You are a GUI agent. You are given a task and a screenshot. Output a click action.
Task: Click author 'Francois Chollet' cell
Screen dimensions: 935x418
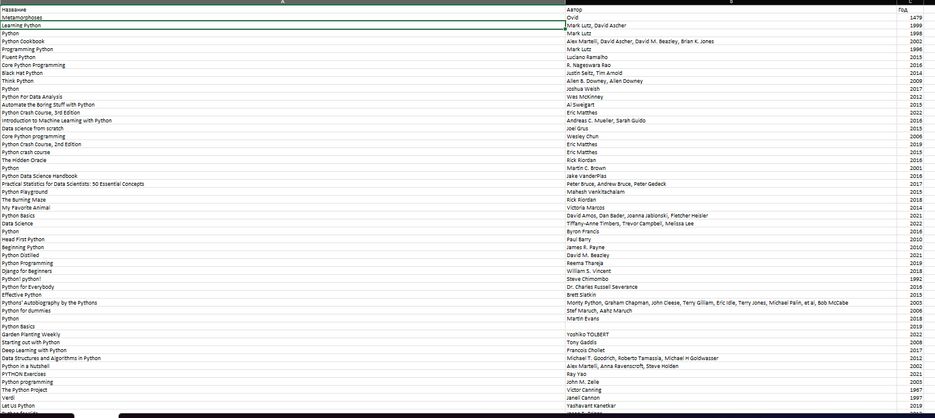pyautogui.click(x=731, y=351)
